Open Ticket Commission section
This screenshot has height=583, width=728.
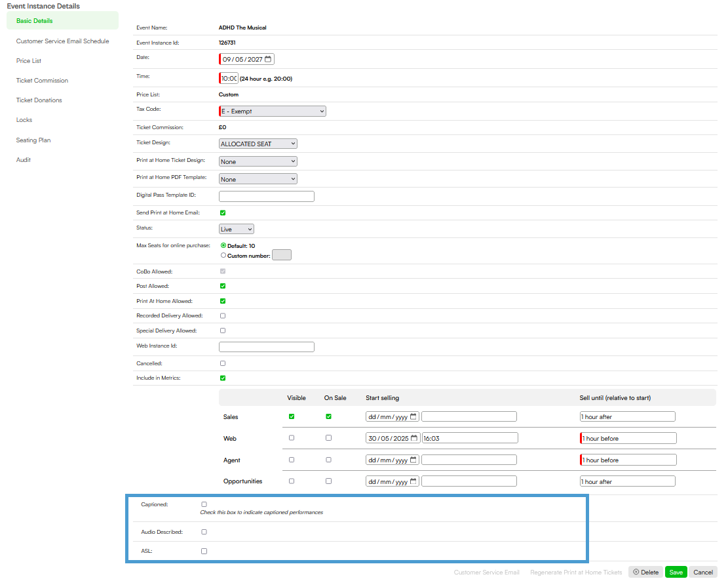[x=42, y=81]
